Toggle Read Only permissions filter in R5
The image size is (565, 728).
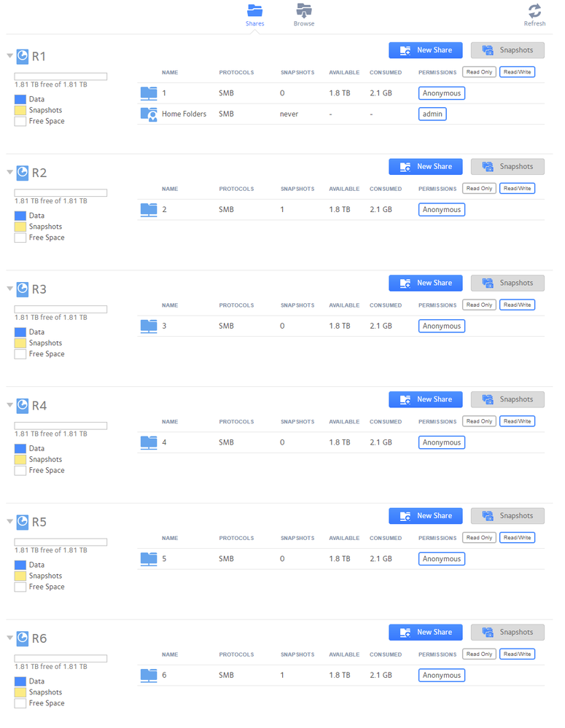tap(479, 538)
